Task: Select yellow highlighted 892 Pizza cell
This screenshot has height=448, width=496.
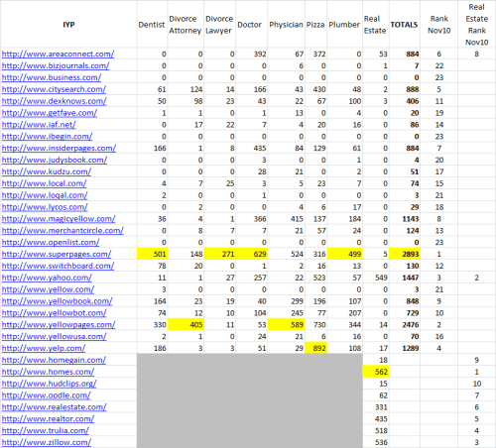Action: pyautogui.click(x=316, y=348)
